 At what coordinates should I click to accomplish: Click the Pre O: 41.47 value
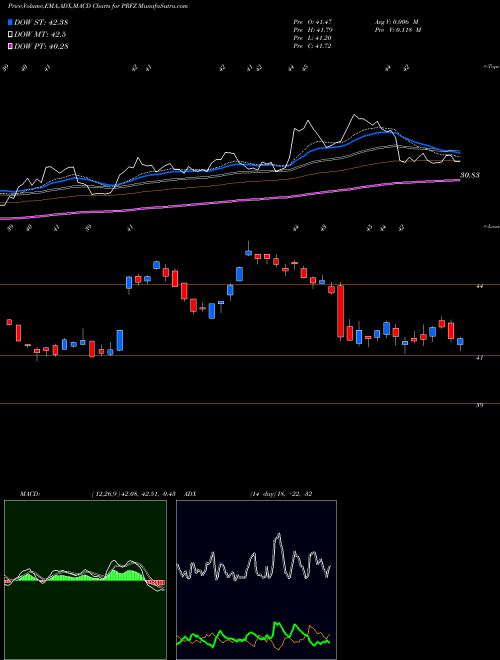click(x=312, y=21)
